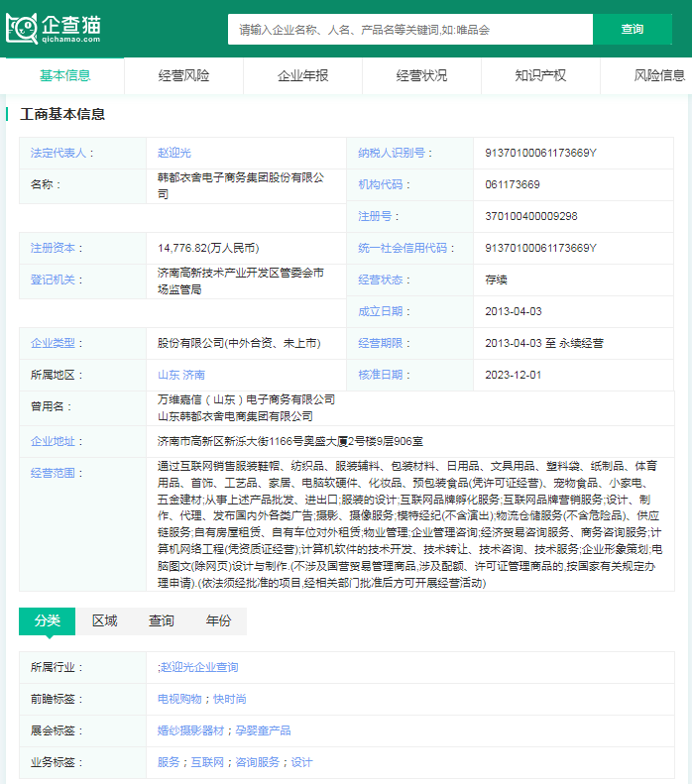Open the 咨询服务 business tag
Screen dimensions: 692x784
coord(258,762)
